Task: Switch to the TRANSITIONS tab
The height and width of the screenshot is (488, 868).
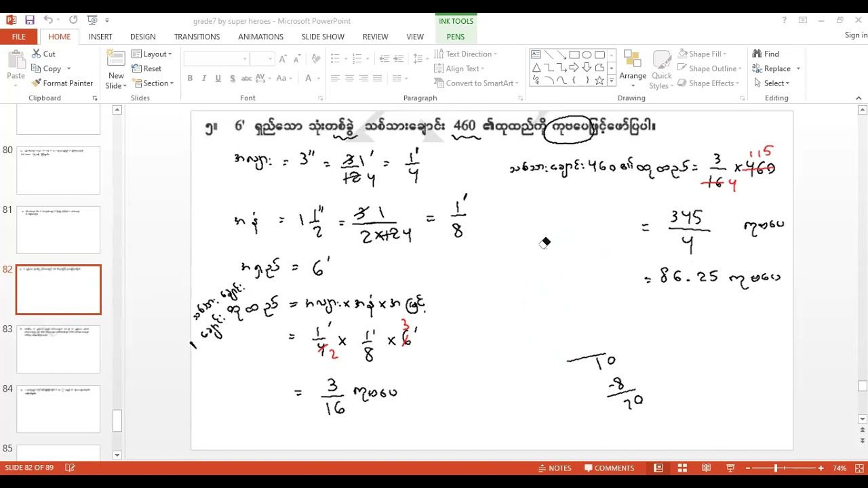Action: pos(197,37)
